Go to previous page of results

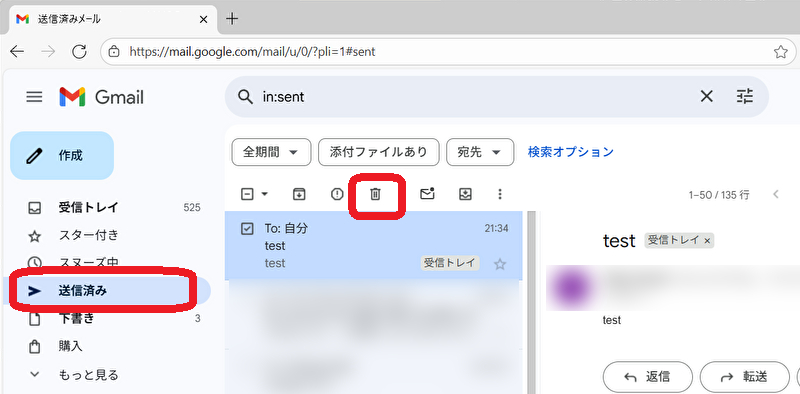(x=776, y=194)
